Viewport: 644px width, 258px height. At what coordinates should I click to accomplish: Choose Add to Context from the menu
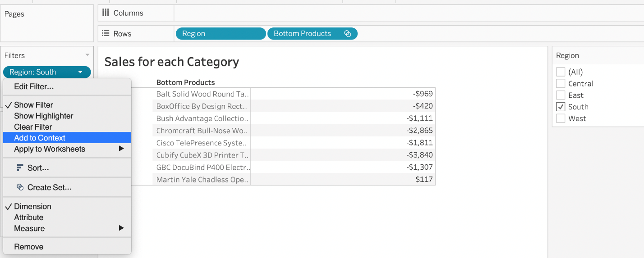click(x=40, y=138)
